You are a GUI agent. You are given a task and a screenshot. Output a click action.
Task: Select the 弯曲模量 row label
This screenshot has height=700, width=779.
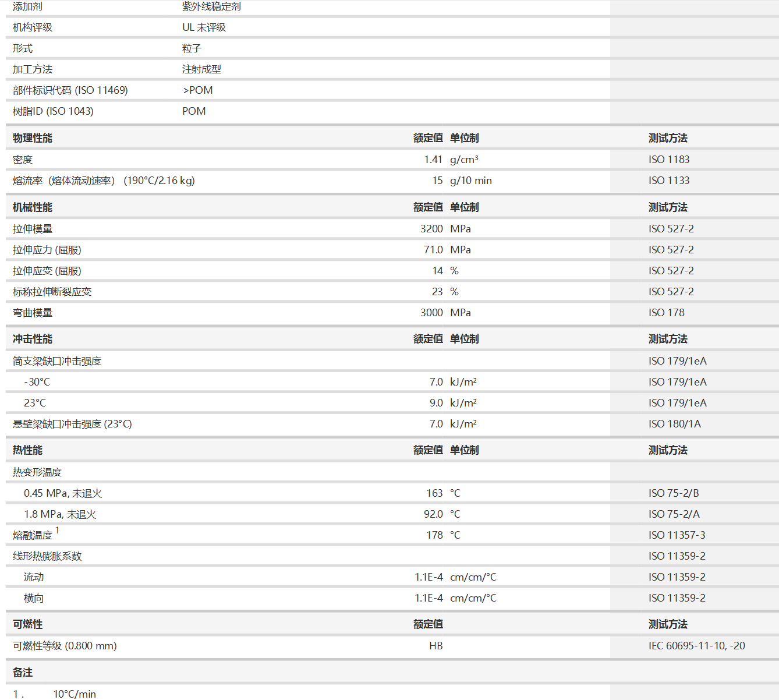(33, 313)
